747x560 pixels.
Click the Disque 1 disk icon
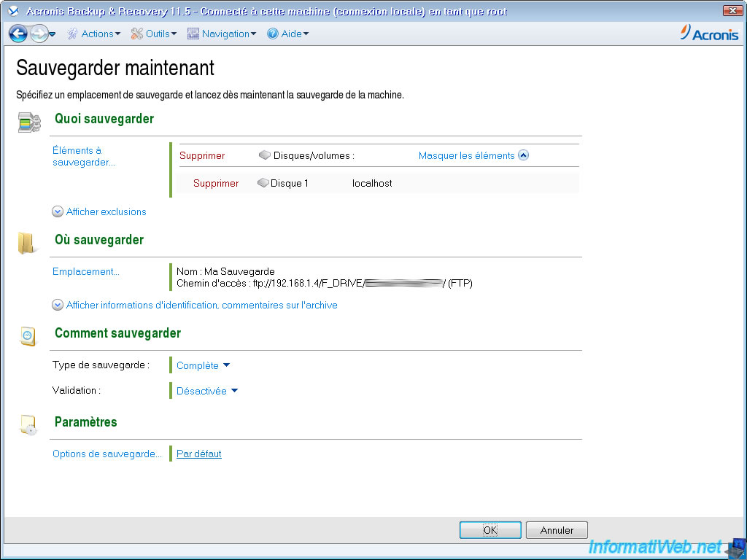pos(263,184)
